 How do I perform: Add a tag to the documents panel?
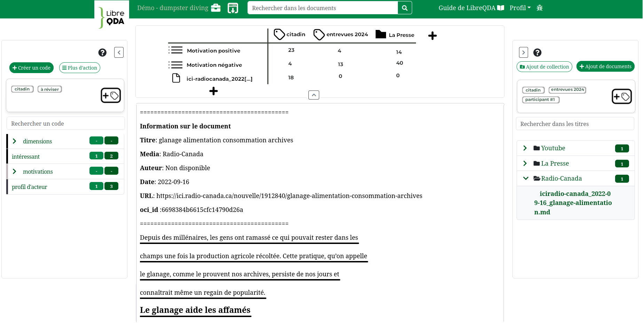point(622,96)
